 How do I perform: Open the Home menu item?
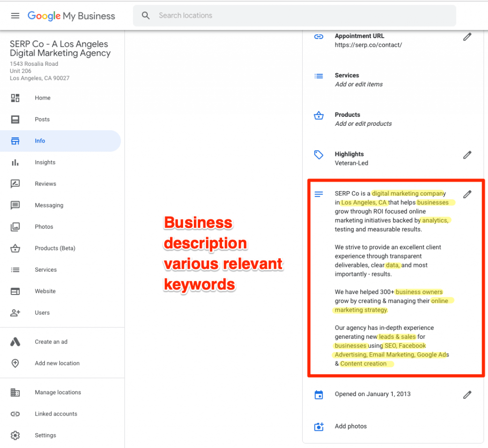42,98
